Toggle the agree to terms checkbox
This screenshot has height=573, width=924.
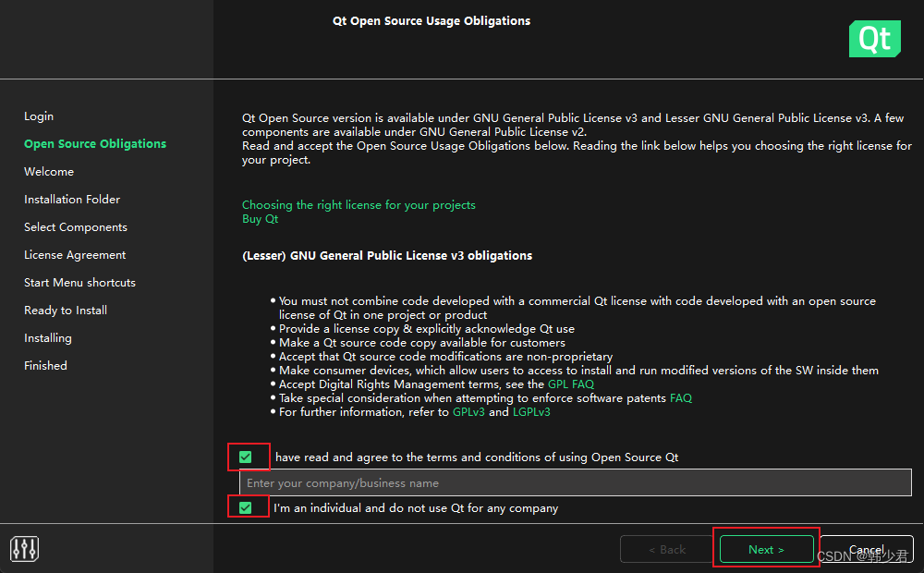point(246,457)
